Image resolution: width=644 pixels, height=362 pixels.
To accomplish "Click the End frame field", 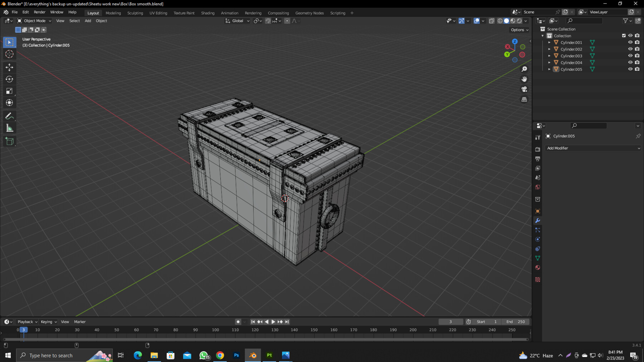I will coord(515,322).
